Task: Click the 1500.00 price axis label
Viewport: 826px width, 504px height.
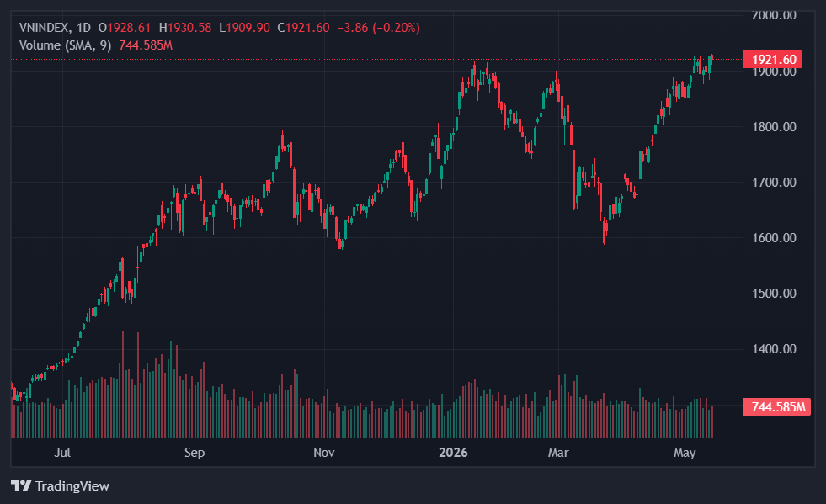Action: [774, 294]
